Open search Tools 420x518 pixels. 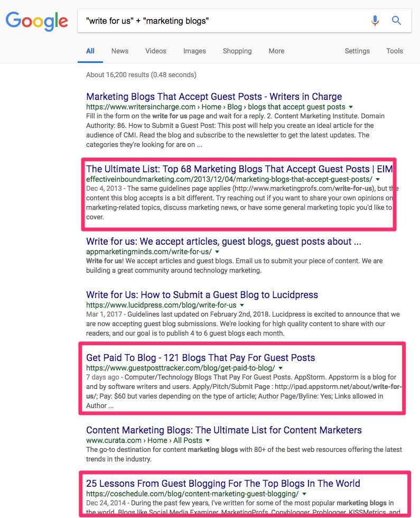(395, 51)
